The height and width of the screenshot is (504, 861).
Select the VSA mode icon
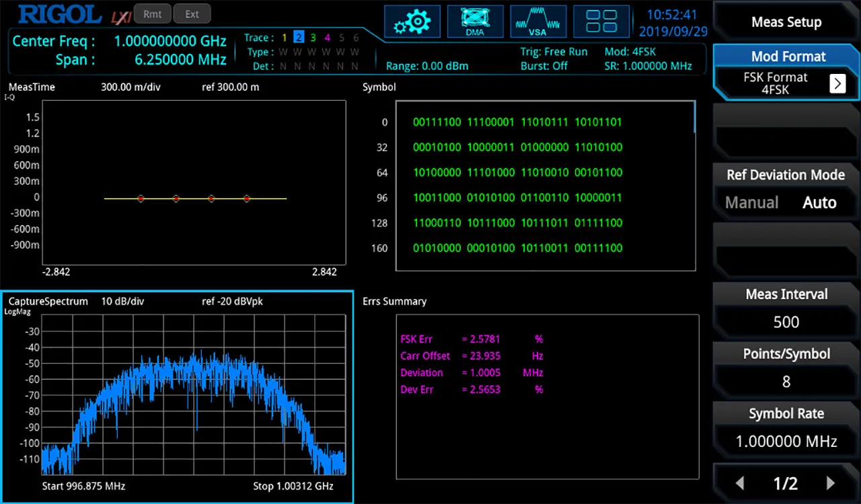[537, 22]
